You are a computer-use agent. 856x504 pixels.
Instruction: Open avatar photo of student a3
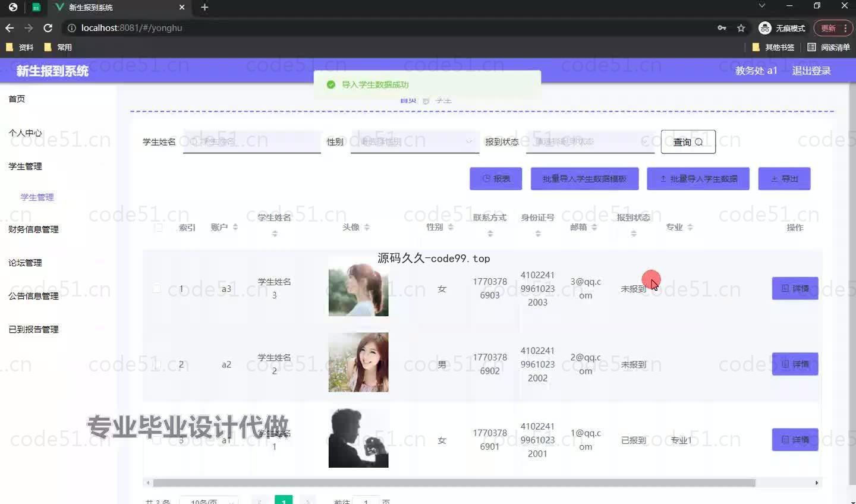[x=358, y=286]
